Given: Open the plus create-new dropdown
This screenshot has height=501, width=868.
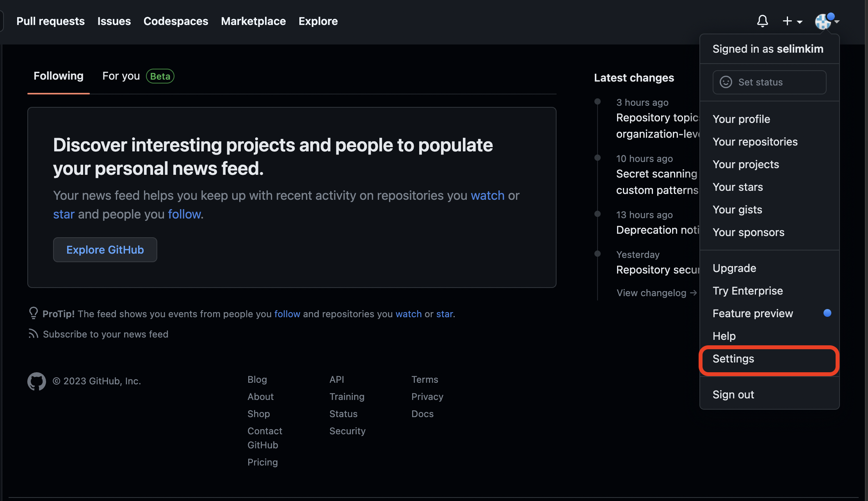Looking at the screenshot, I should pos(792,21).
